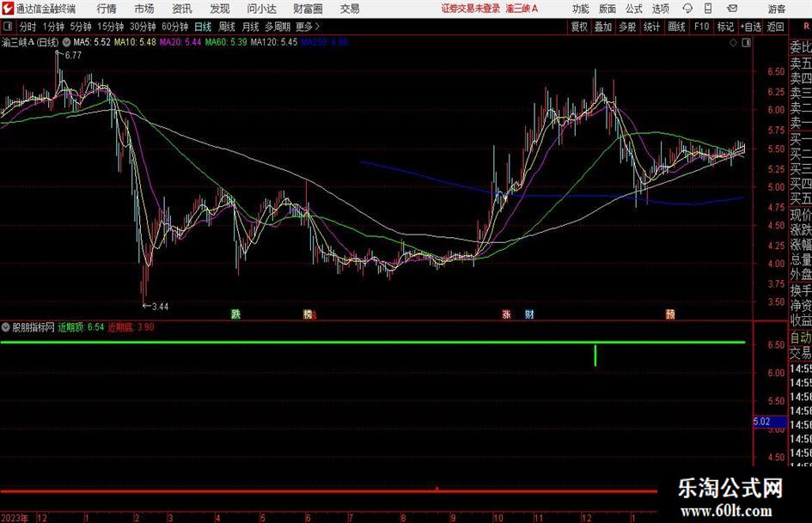The width and height of the screenshot is (812, 523).
Task: Expand the 股朋指标网 indicator dropdown
Action: pos(6,327)
